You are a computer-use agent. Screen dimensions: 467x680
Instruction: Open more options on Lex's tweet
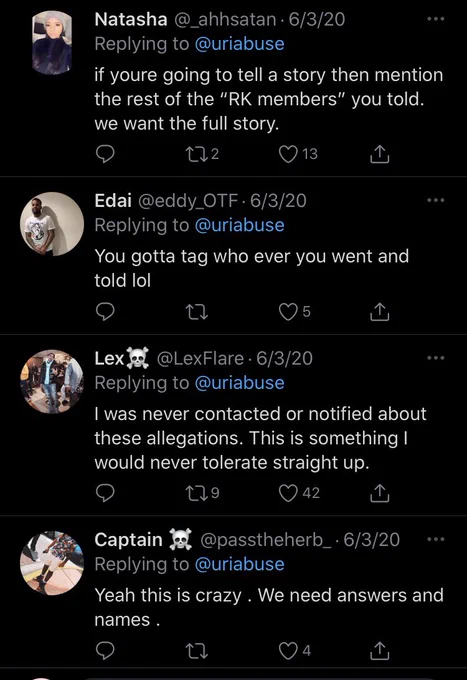point(436,358)
